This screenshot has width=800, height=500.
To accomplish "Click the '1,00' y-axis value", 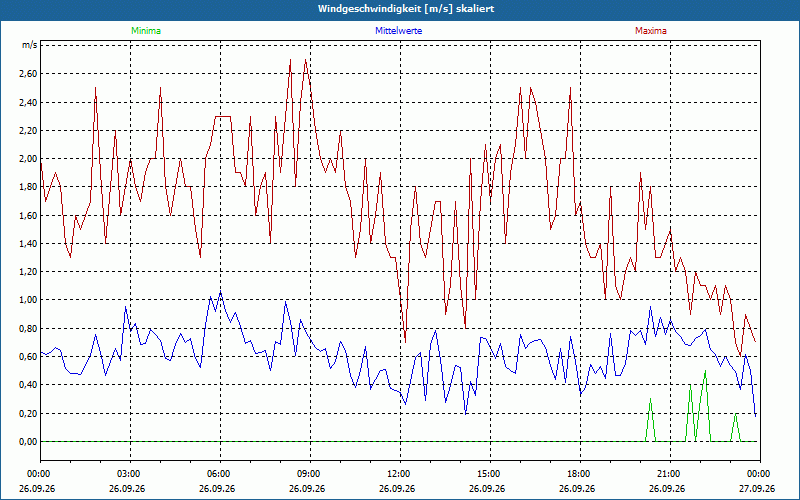I will coord(28,300).
